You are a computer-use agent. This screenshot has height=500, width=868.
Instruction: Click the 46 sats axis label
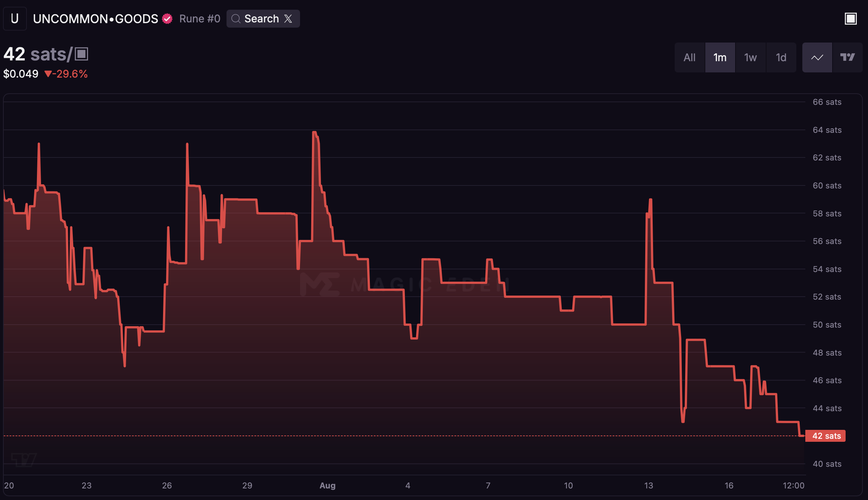[827, 380]
